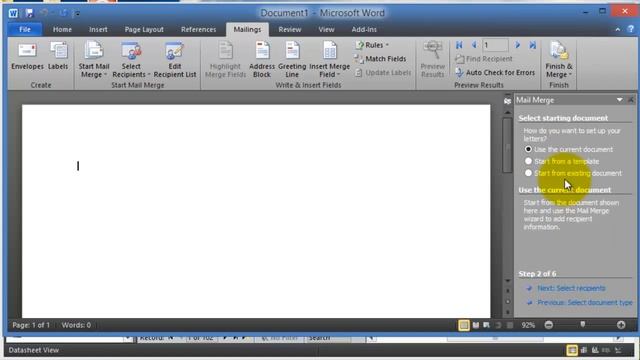Image resolution: width=640 pixels, height=360 pixels.
Task: Switch to Full Screen Reading view
Action: pos(476,325)
